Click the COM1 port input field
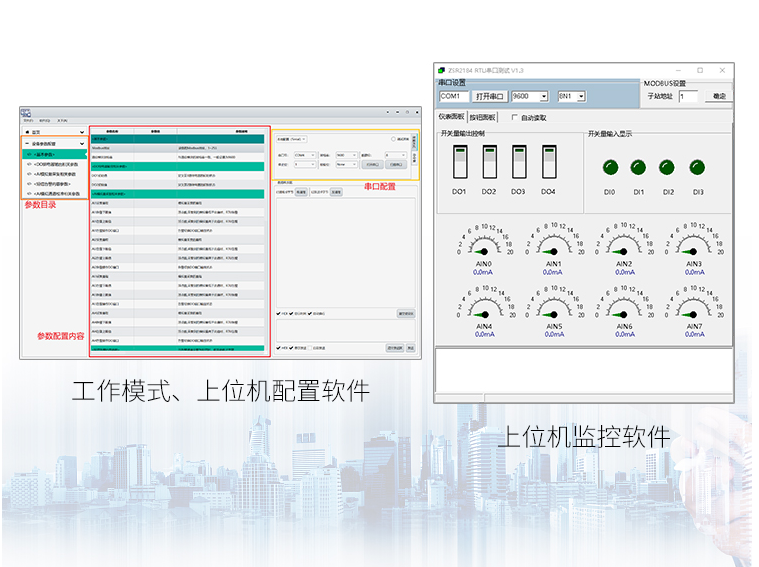Image resolution: width=759 pixels, height=567 pixels. tap(454, 96)
